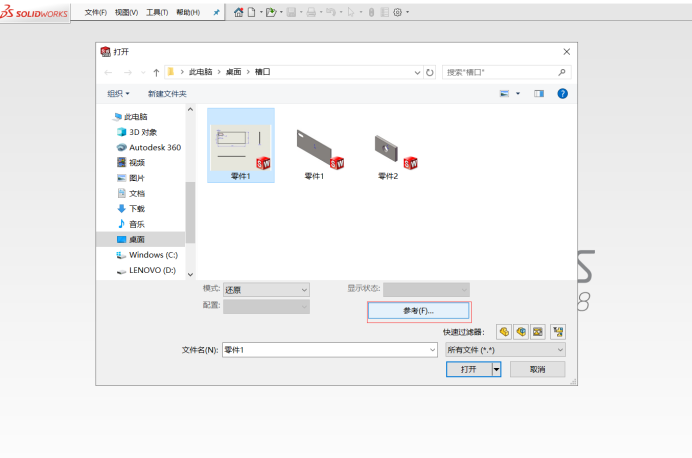The image size is (692, 458).
Task: Open the 视图(V) menu
Action: pyautogui.click(x=126, y=12)
